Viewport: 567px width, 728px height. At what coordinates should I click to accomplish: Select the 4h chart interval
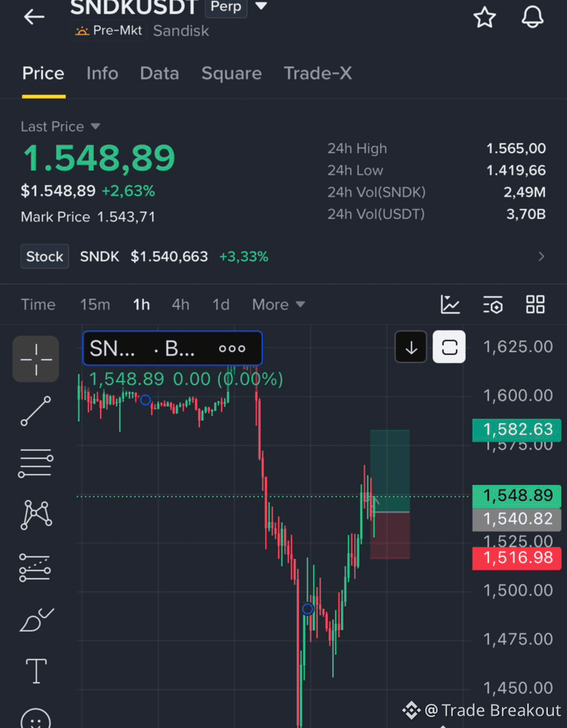180,304
